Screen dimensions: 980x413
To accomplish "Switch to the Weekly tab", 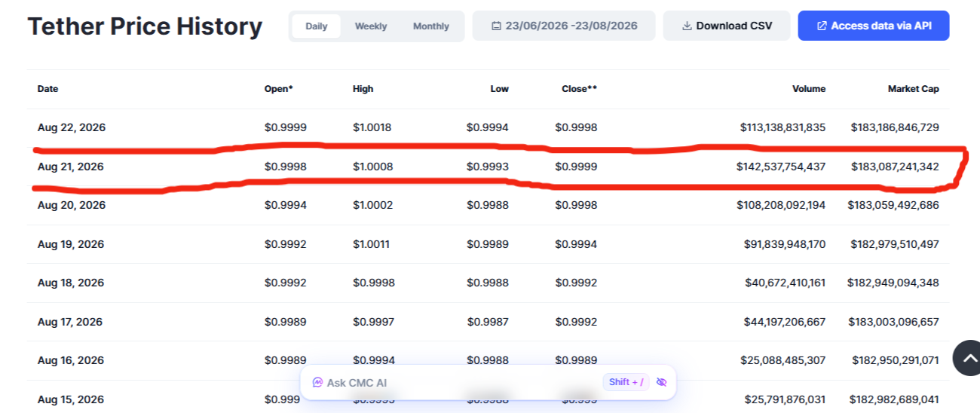I will 371,26.
